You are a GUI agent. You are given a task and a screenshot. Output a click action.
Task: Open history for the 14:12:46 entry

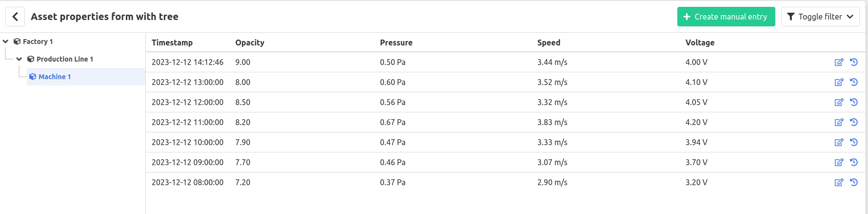click(854, 62)
